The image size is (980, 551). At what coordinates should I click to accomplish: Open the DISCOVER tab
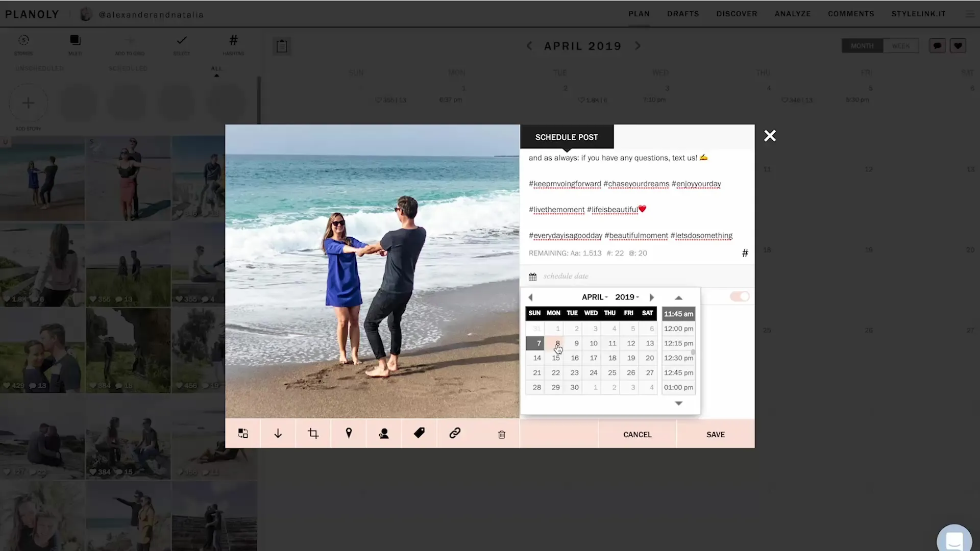(737, 14)
